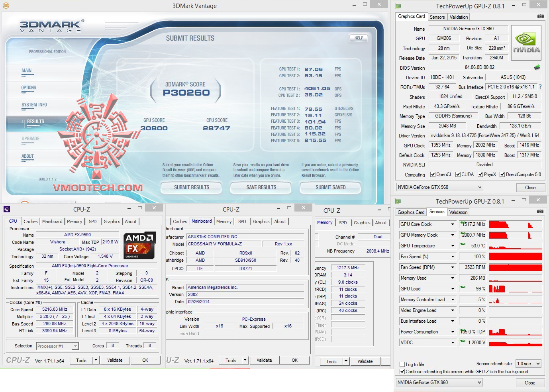Screen dimensions: 549x392
Task: Open the Validation tab in GPU-Z Sensors window
Action: pos(459,212)
